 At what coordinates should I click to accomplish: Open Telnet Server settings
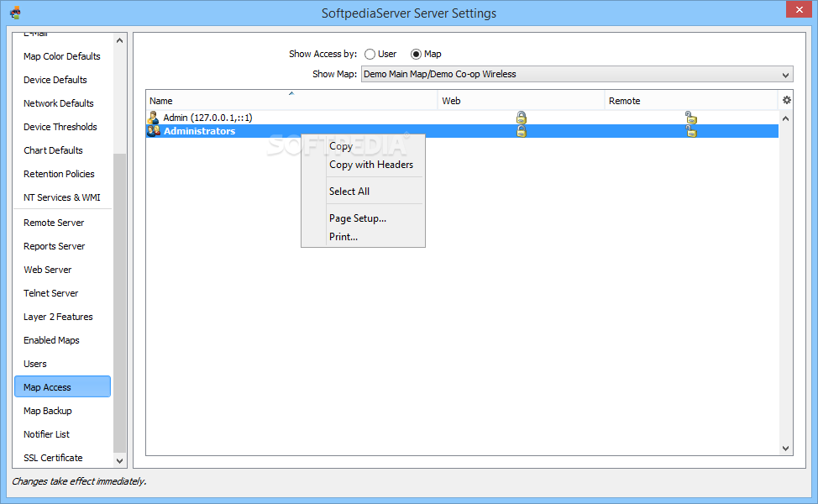click(x=62, y=293)
